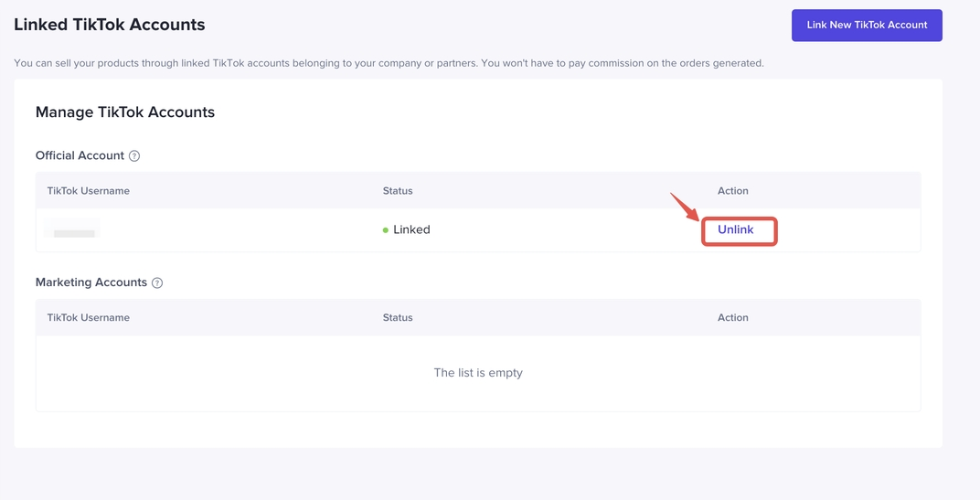Click the Official Account section label

pos(80,156)
